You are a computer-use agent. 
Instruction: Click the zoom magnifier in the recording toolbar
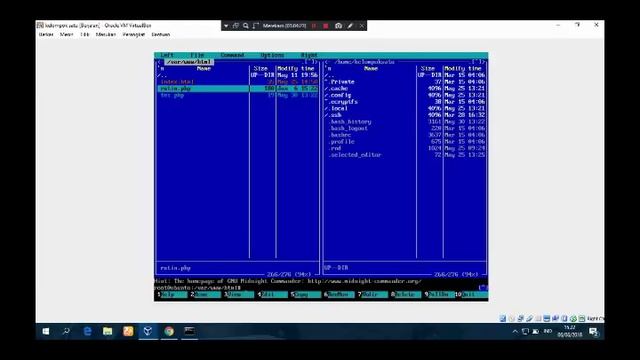(x=246, y=26)
